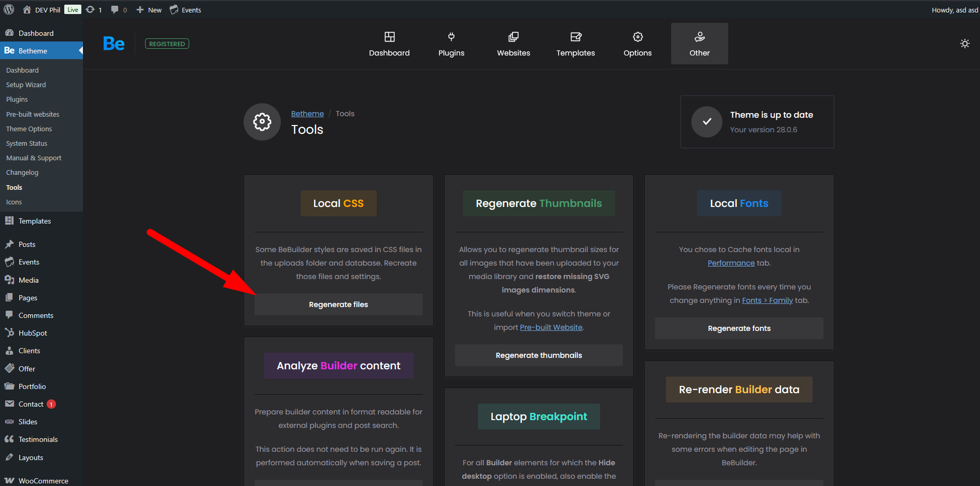Screen dimensions: 980x486
Task: Open Websites icon tab
Action: point(514,37)
